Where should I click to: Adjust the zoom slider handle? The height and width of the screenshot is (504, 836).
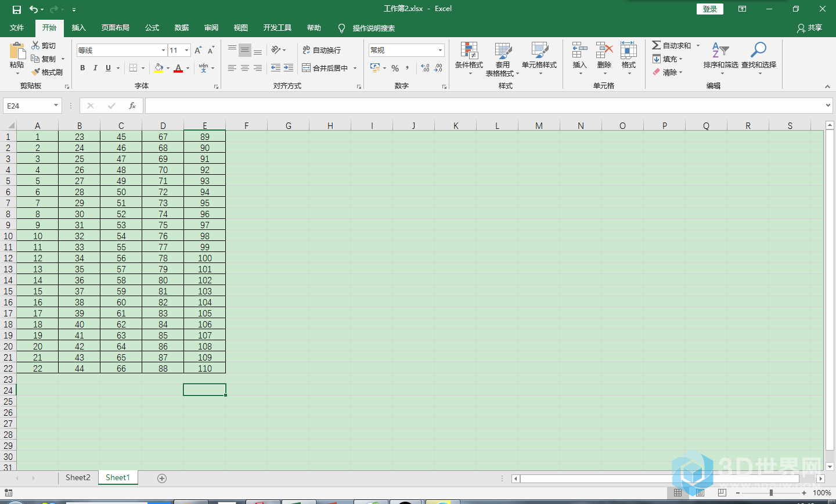tap(771, 493)
